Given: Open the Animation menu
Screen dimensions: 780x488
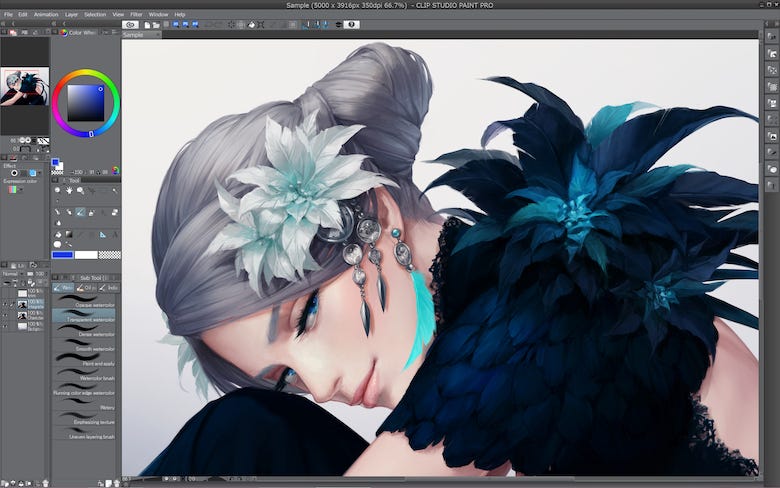Looking at the screenshot, I should [x=45, y=14].
